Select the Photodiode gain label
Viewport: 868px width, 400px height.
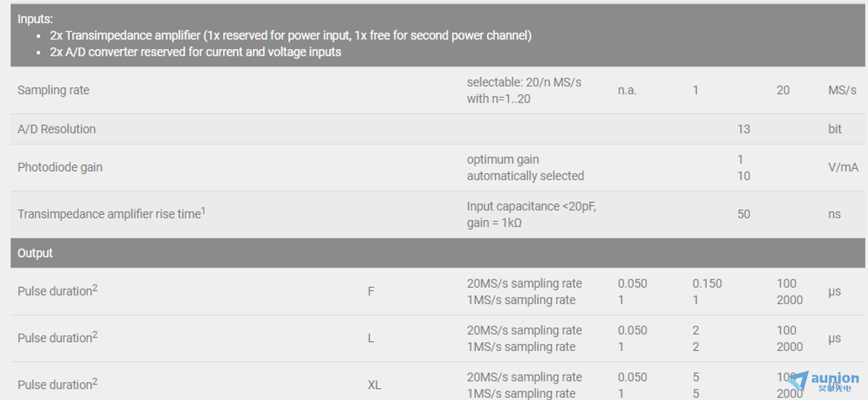[x=60, y=167]
